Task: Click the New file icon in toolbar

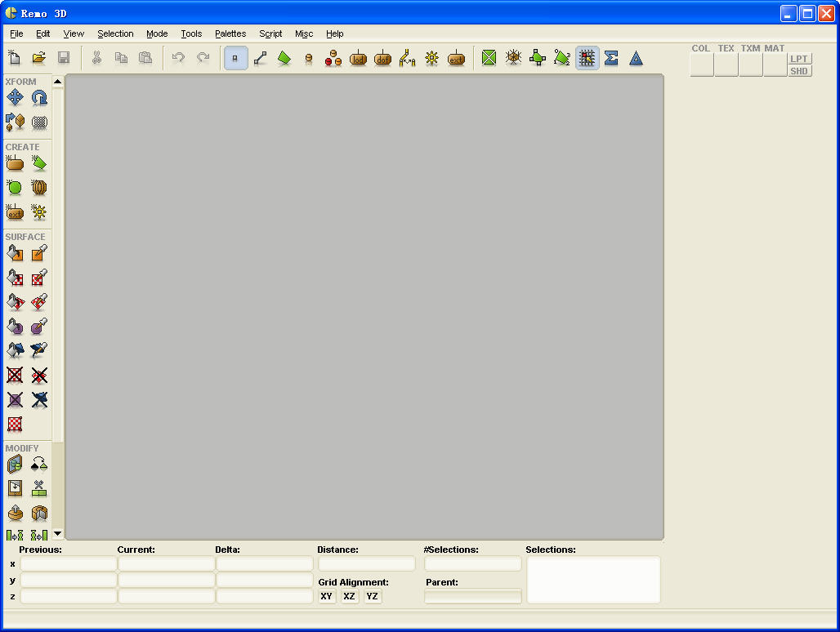Action: tap(15, 58)
